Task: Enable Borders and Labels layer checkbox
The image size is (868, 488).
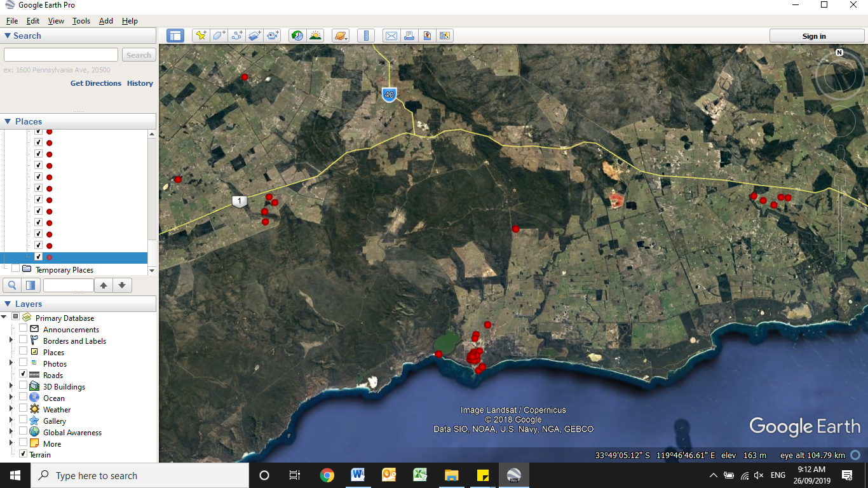Action: tap(24, 340)
